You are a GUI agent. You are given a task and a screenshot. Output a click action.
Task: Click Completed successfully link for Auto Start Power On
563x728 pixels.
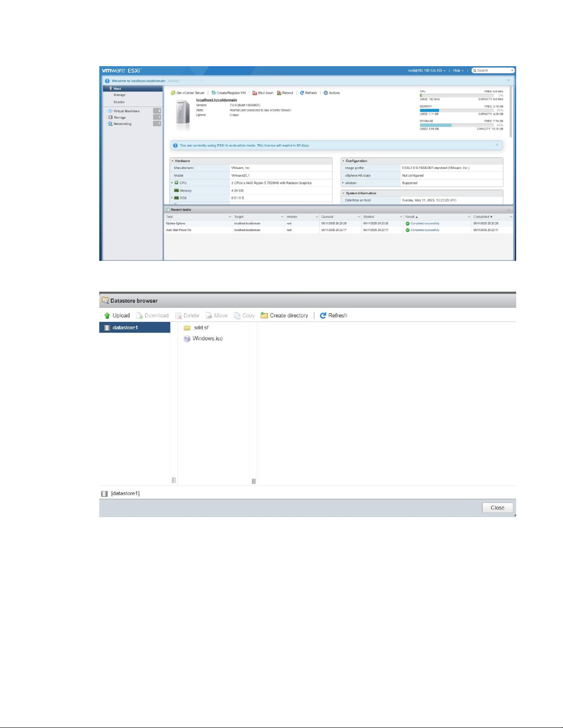[425, 230]
